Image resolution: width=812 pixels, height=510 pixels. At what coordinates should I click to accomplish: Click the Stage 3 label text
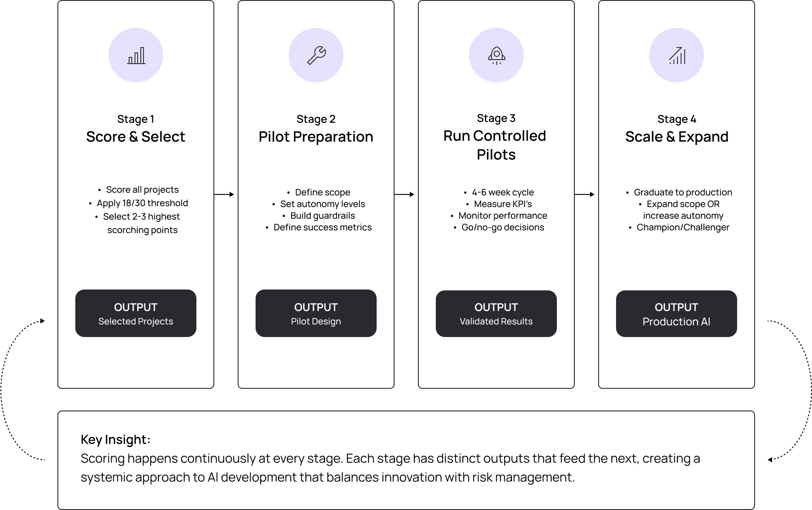(496, 118)
